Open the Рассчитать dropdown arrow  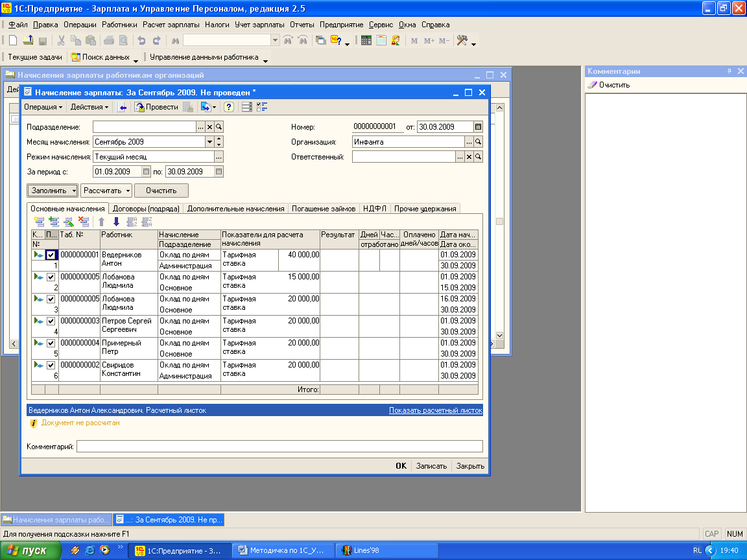[x=128, y=191]
